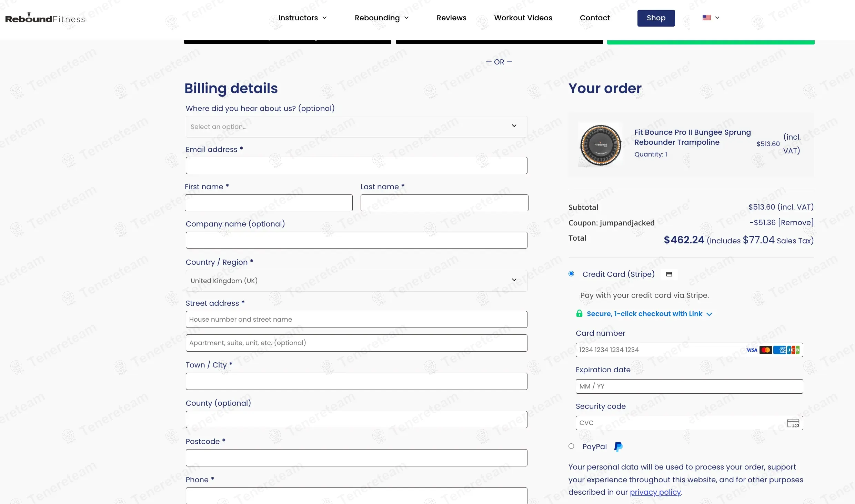855x504 pixels.
Task: Click the credit card icon beside Stripe
Action: point(669,274)
